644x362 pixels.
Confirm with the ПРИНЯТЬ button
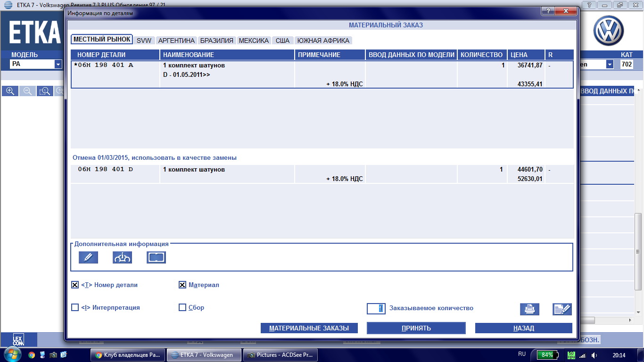coord(416,328)
